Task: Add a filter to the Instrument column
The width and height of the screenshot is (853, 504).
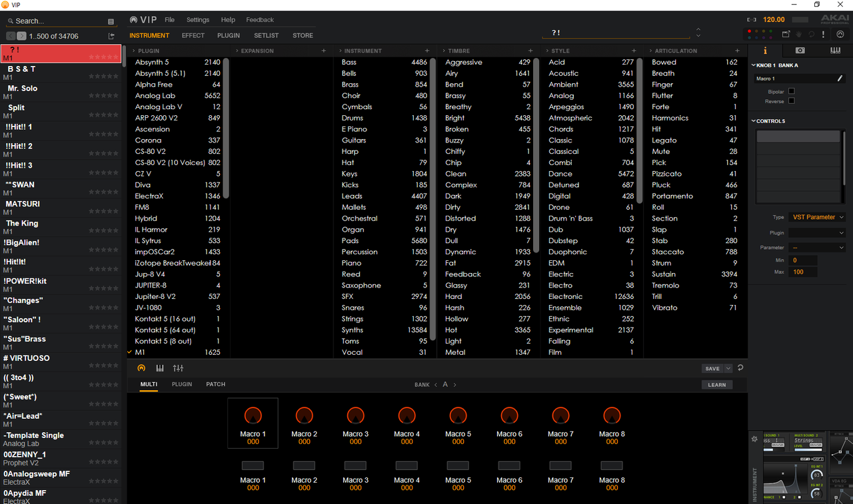Action: (427, 51)
